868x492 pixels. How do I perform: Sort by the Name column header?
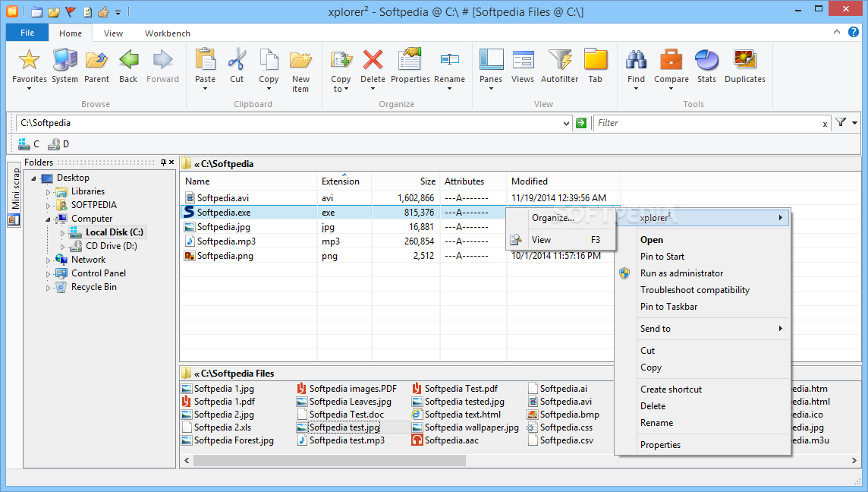[x=248, y=181]
